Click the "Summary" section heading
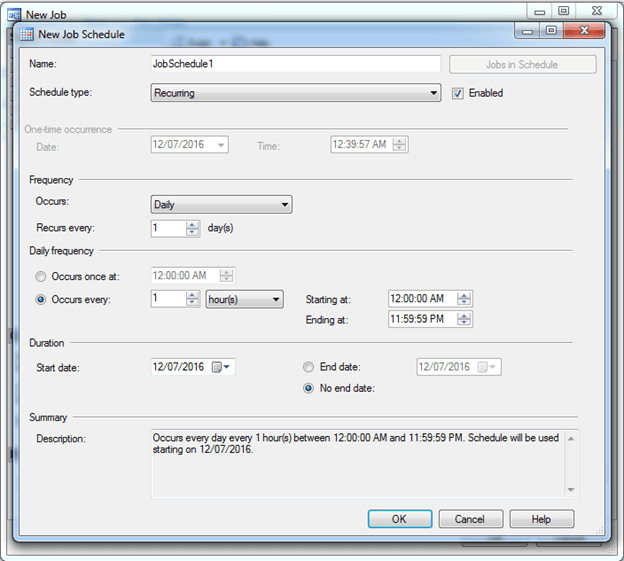Screen dimensions: 624x561 click(x=48, y=417)
